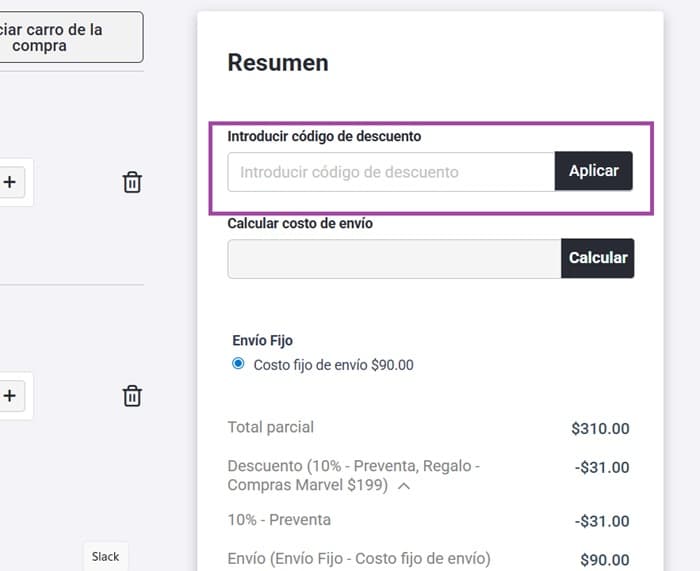Viewport: 700px width, 571px height.
Task: Click the Calcular shipping button
Action: coord(597,258)
